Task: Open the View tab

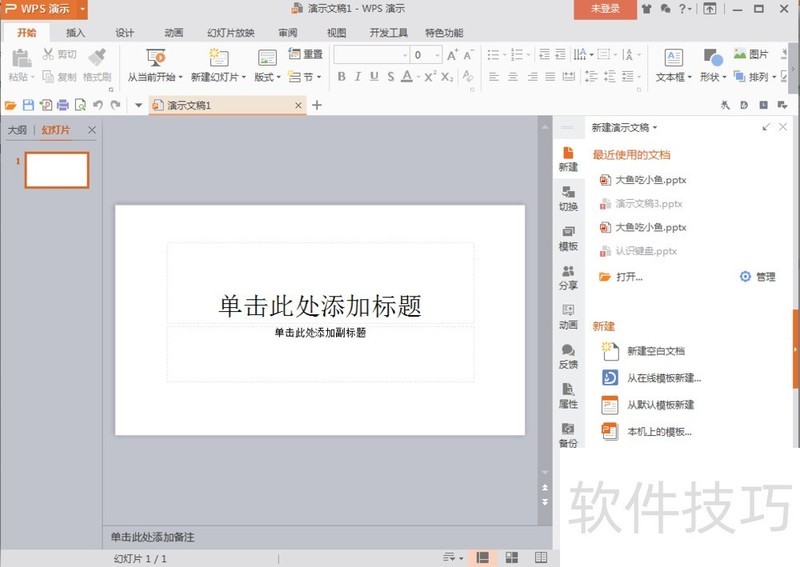Action: tap(336, 33)
